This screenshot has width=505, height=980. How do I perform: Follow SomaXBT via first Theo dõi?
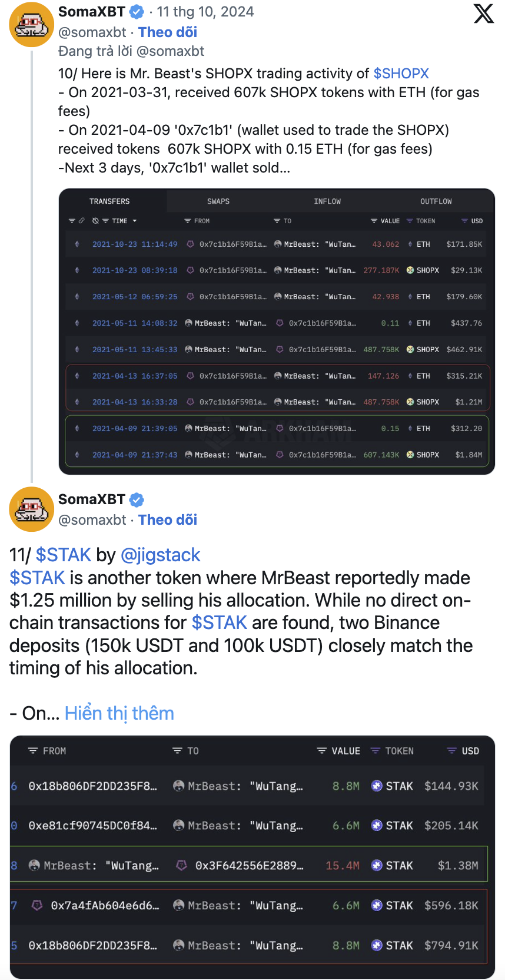[168, 32]
